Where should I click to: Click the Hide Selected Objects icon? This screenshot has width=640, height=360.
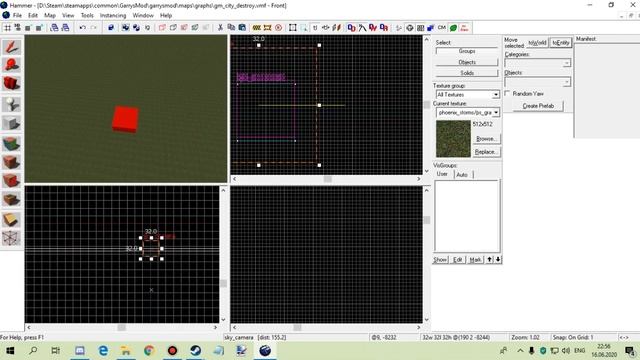pos(162,28)
